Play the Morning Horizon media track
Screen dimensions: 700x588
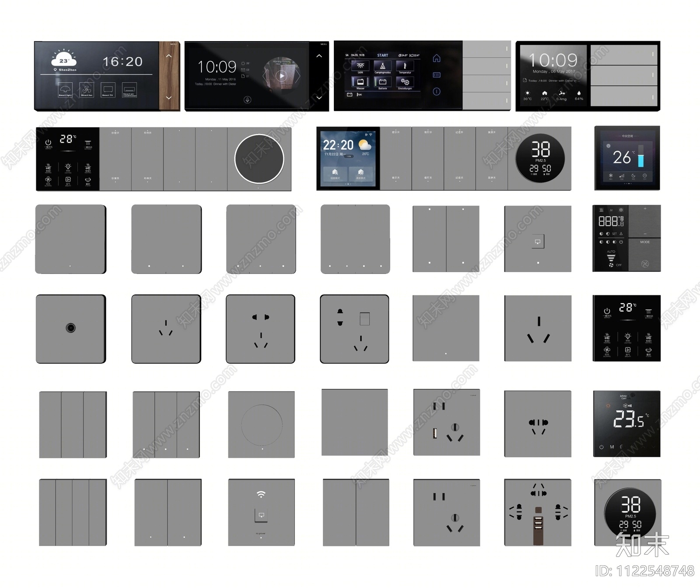pos(282,76)
